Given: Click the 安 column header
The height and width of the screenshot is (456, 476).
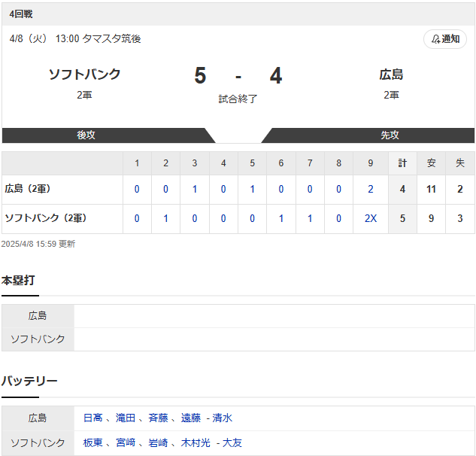Looking at the screenshot, I should [x=432, y=163].
